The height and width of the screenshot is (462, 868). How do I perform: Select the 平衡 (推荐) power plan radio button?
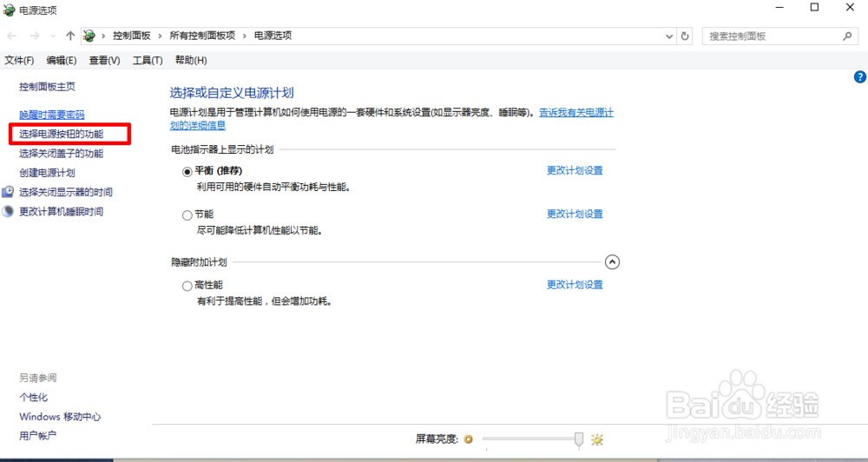point(187,172)
